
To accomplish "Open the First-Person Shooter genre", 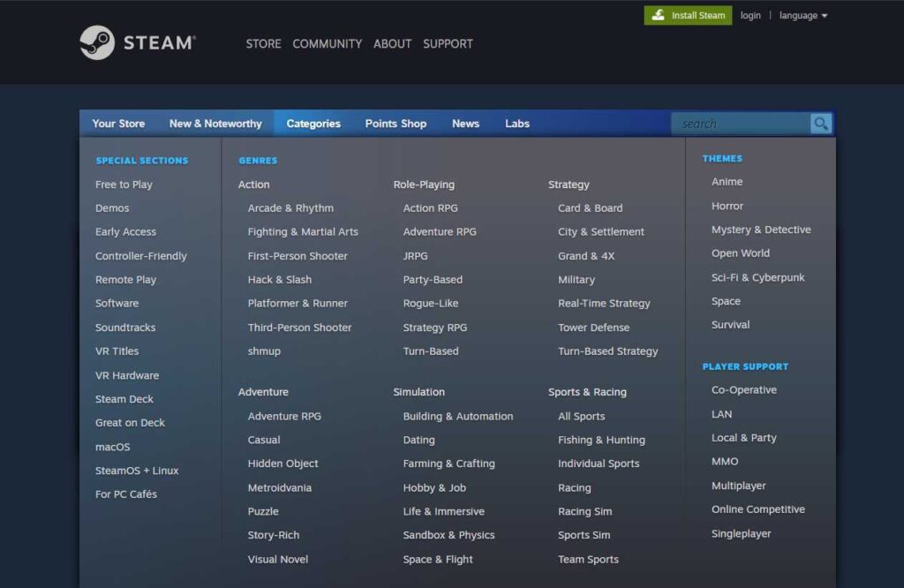I will click(x=298, y=255).
